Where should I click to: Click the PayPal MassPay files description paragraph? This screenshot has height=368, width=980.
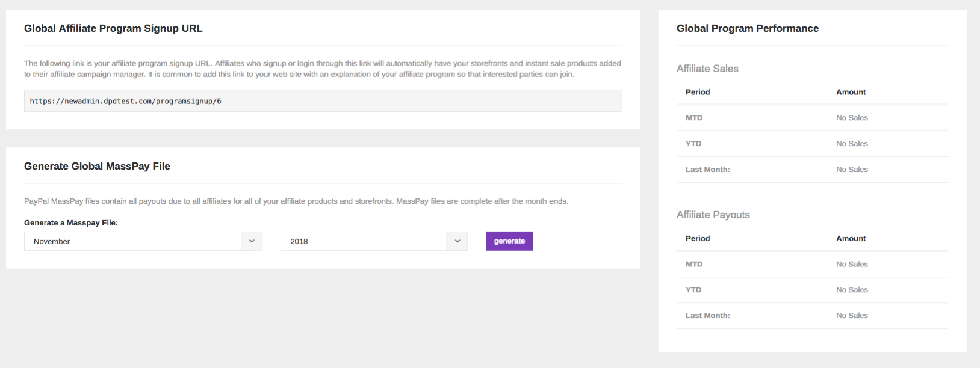296,201
